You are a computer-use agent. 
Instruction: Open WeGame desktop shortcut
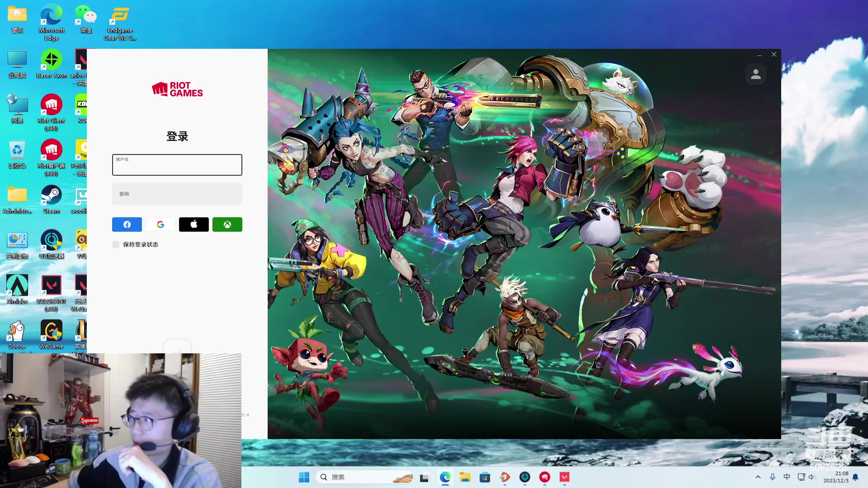click(52, 335)
